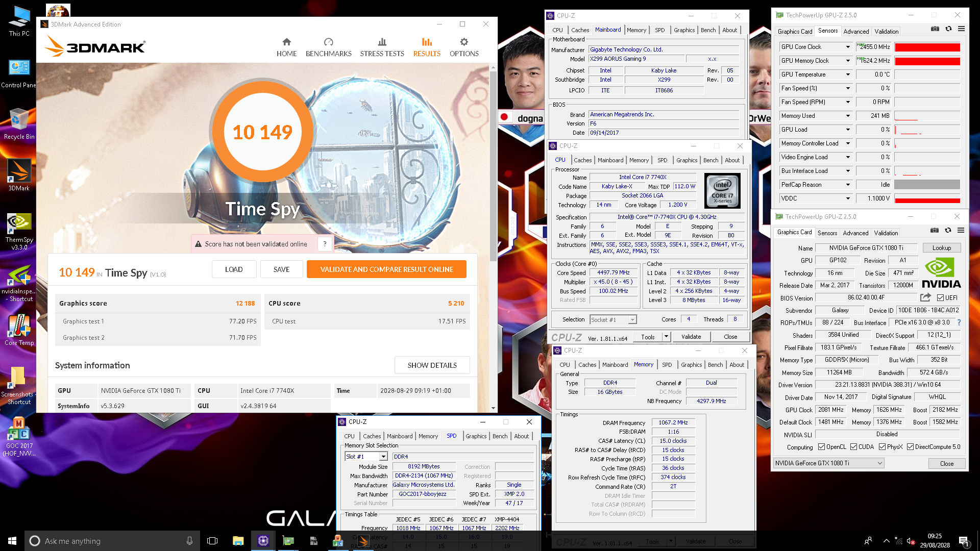Click the 3DMark results vertical scrollbar thumb

[x=493, y=166]
